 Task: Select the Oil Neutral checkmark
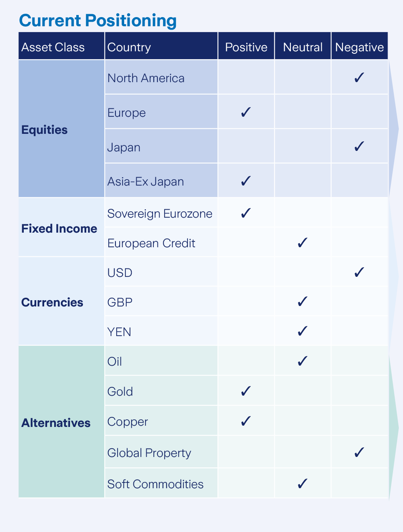click(x=303, y=361)
